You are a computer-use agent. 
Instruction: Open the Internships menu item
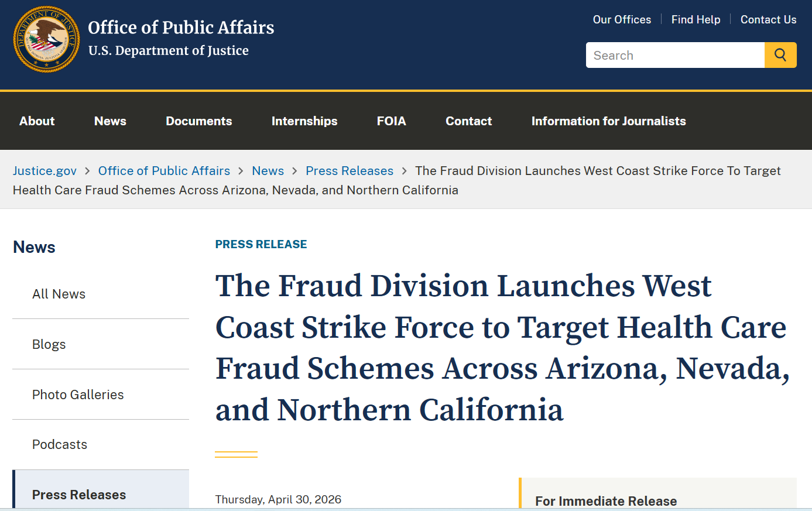(x=304, y=121)
